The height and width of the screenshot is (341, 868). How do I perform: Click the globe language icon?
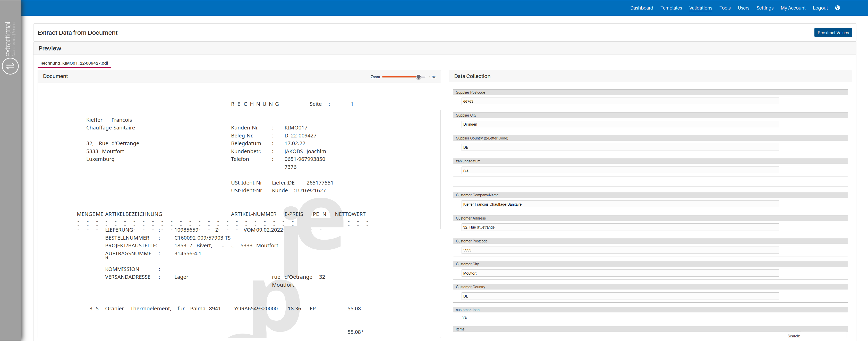837,8
